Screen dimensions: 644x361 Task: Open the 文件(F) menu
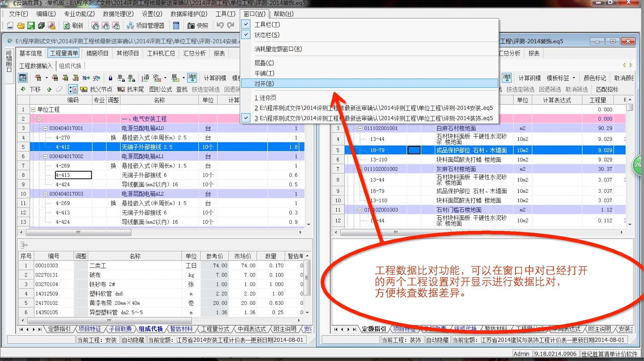(x=19, y=14)
